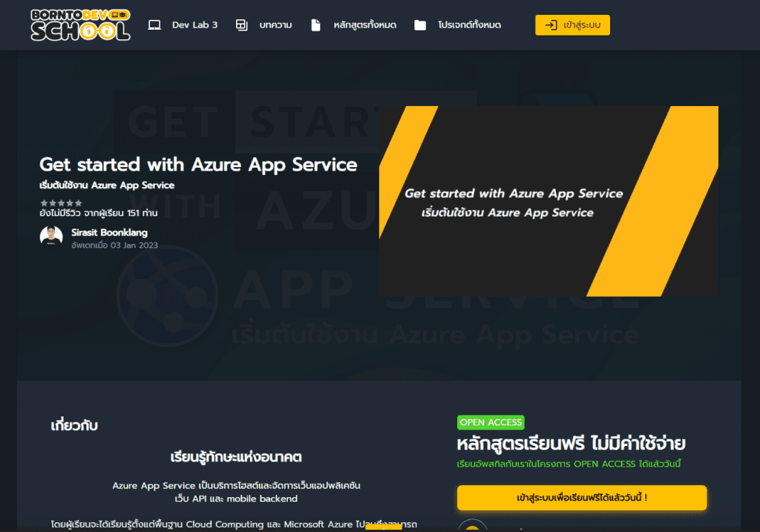The height and width of the screenshot is (532, 760).
Task: Click the paragraph mentioning Cloud Computing and Microsoft Azure
Action: [x=234, y=525]
